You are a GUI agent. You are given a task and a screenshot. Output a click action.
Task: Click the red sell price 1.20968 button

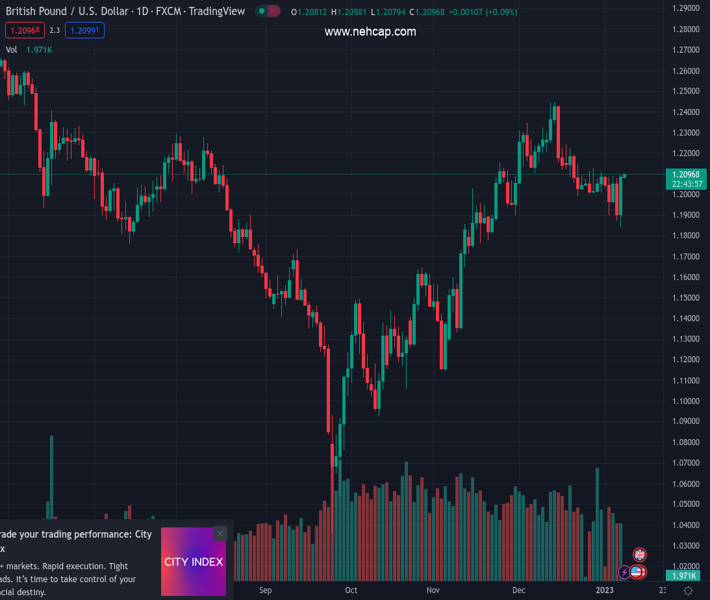click(x=23, y=31)
